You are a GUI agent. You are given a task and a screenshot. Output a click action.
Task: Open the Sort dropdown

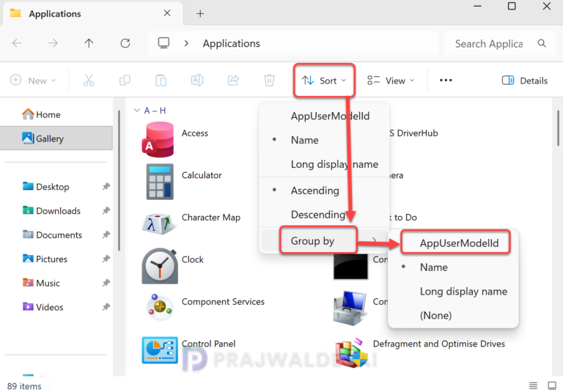324,81
